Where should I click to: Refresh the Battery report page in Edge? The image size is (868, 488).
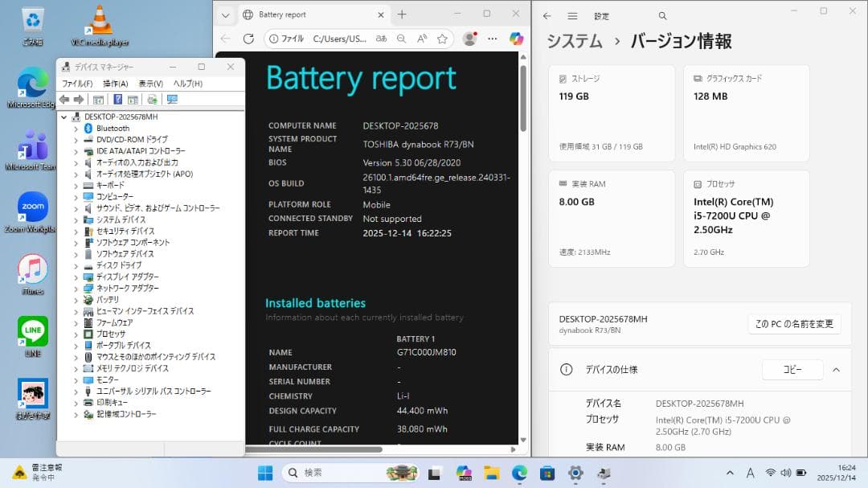point(248,38)
